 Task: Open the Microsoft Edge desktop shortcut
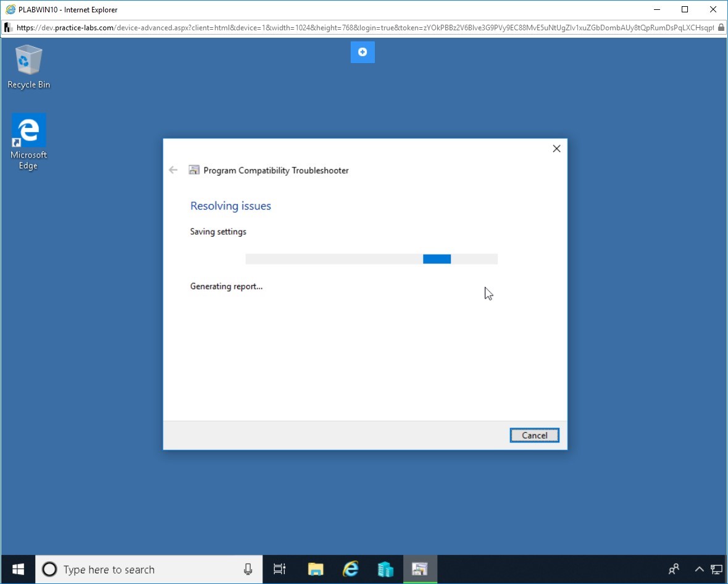click(x=29, y=142)
